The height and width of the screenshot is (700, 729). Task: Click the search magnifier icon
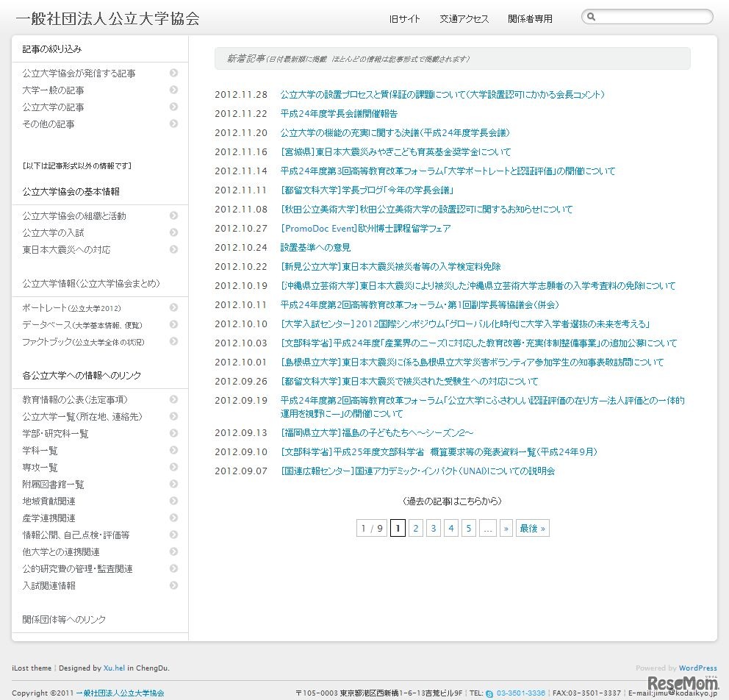592,16
